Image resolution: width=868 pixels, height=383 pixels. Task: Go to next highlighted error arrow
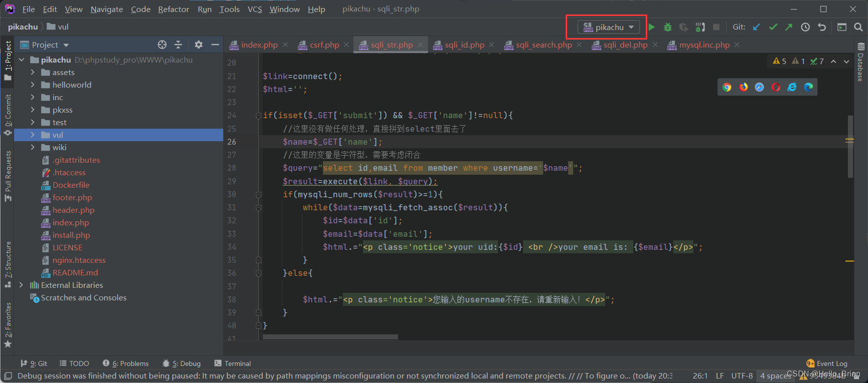[x=846, y=61]
